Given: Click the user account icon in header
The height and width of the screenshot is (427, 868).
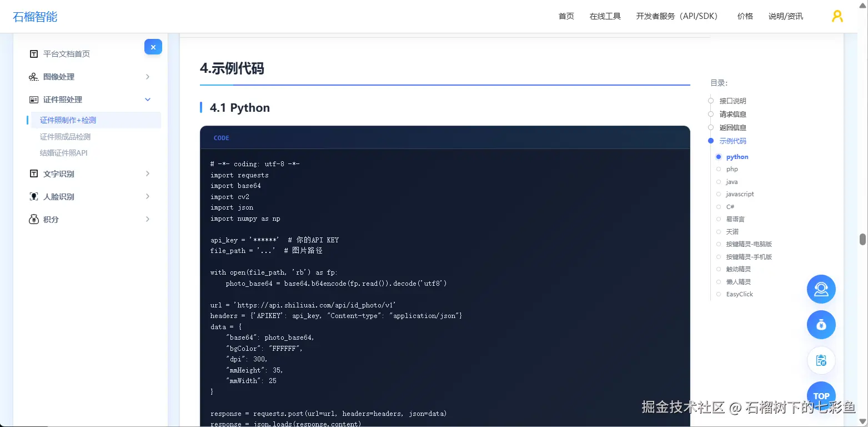Looking at the screenshot, I should point(837,16).
